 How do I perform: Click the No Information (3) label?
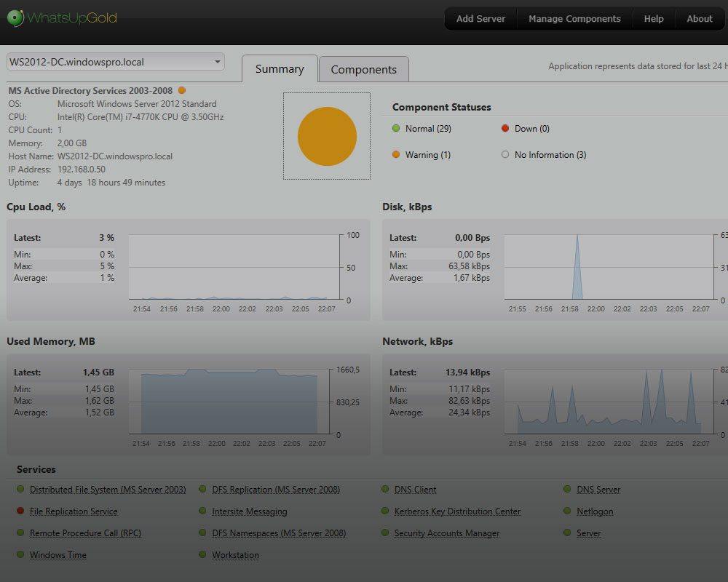[550, 154]
